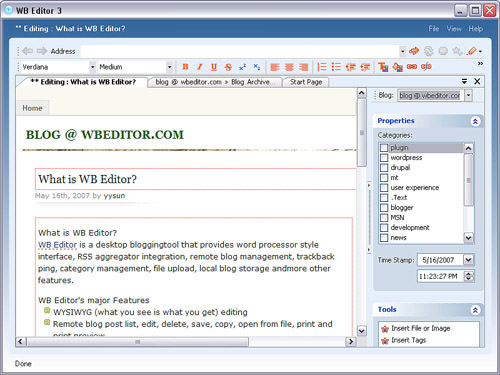Click the Favorites star icon in address toolbar

(457, 51)
